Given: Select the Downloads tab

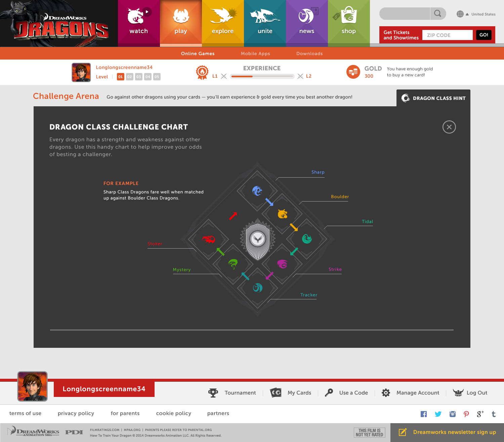Looking at the screenshot, I should pos(309,53).
